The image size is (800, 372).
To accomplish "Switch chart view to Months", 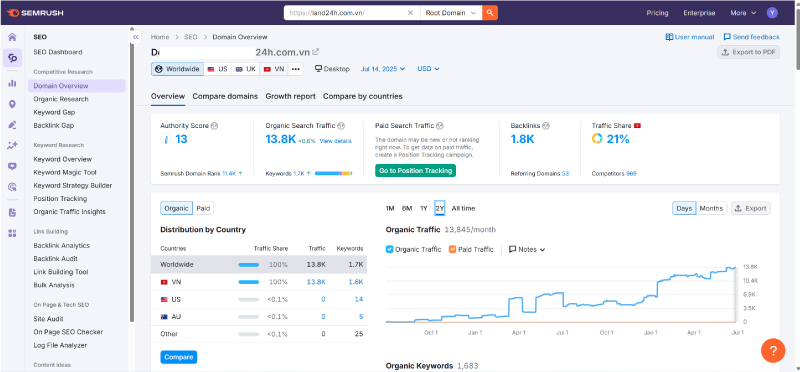I will (x=711, y=208).
